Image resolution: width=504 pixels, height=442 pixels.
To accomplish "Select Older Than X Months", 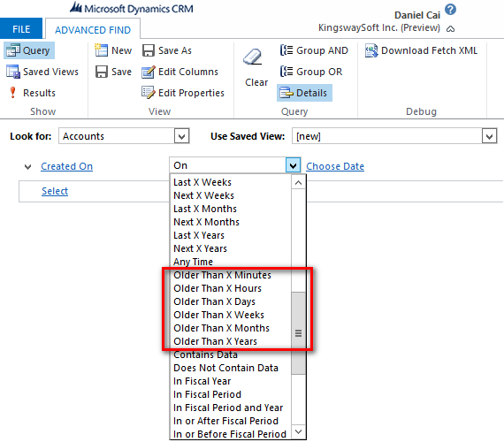I will coord(231,328).
